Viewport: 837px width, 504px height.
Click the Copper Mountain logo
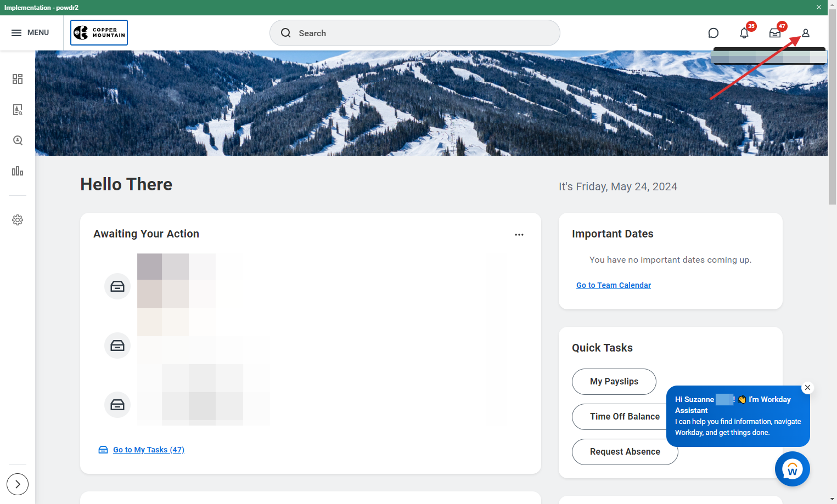pos(99,33)
